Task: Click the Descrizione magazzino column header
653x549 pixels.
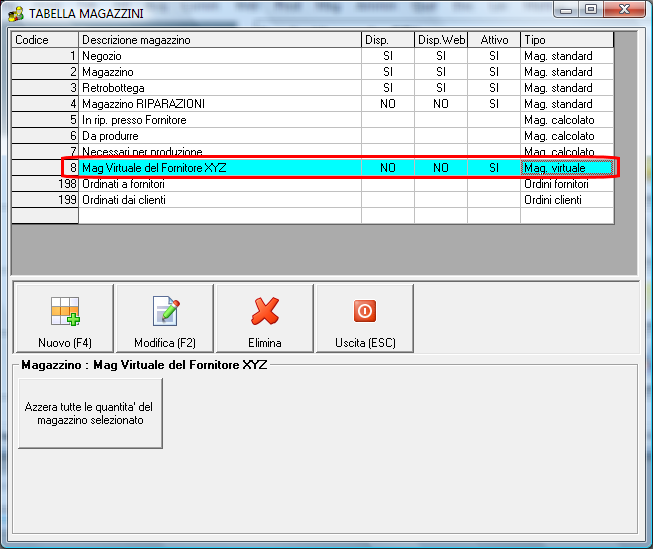Action: pos(220,40)
